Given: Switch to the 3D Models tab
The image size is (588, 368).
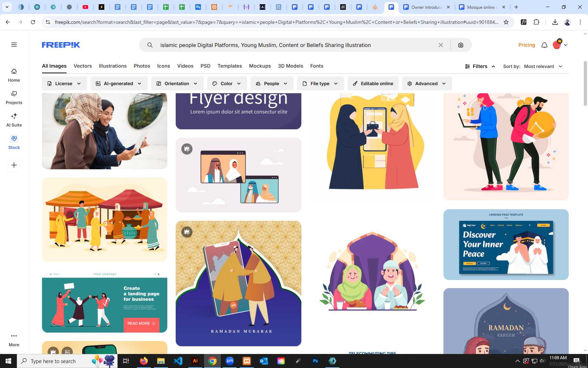Looking at the screenshot, I should click(290, 66).
